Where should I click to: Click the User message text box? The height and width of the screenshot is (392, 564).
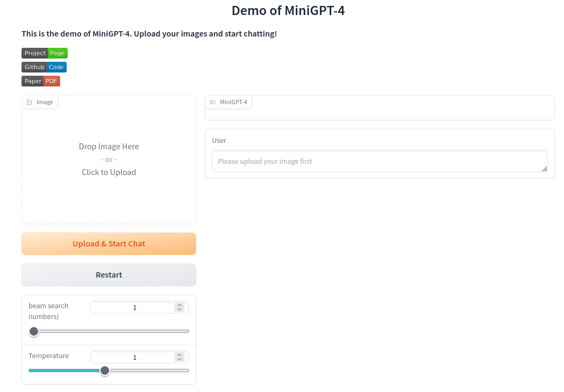(x=376, y=161)
